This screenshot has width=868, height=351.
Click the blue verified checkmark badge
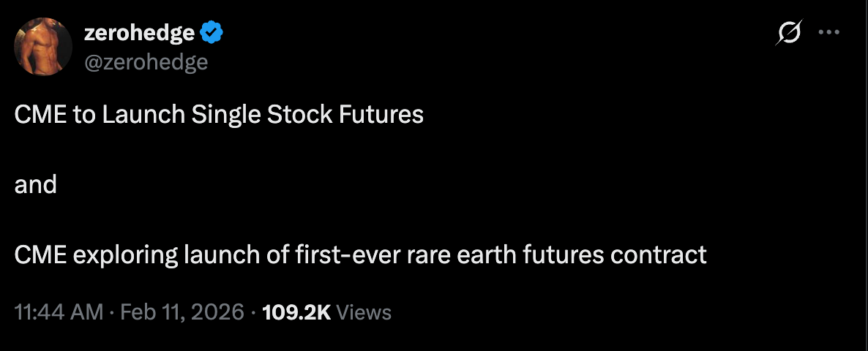[212, 33]
